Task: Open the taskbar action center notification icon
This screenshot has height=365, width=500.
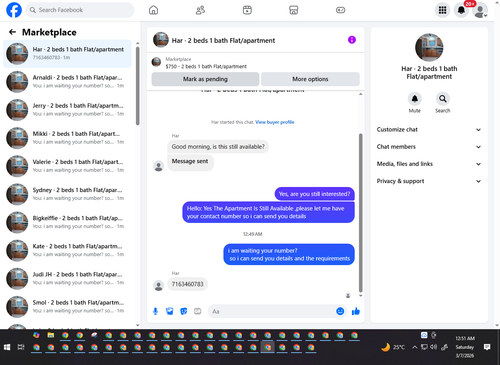Action: coord(487,347)
